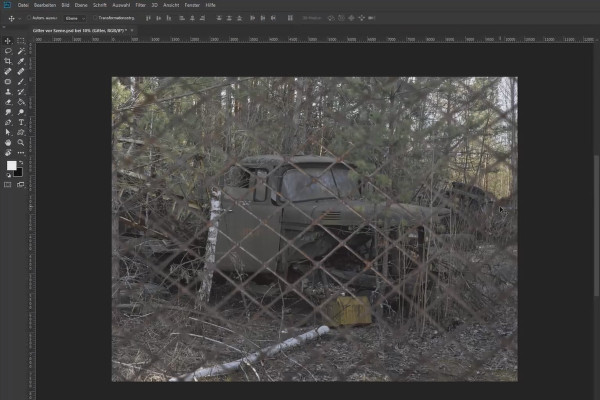This screenshot has width=600, height=400.
Task: Click the Align top edges icon
Action: click(x=148, y=18)
